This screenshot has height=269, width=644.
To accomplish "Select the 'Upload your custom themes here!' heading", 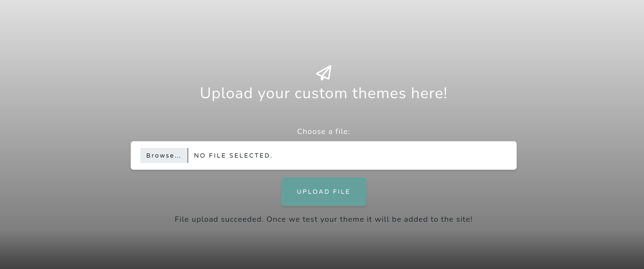I will pyautogui.click(x=324, y=93).
